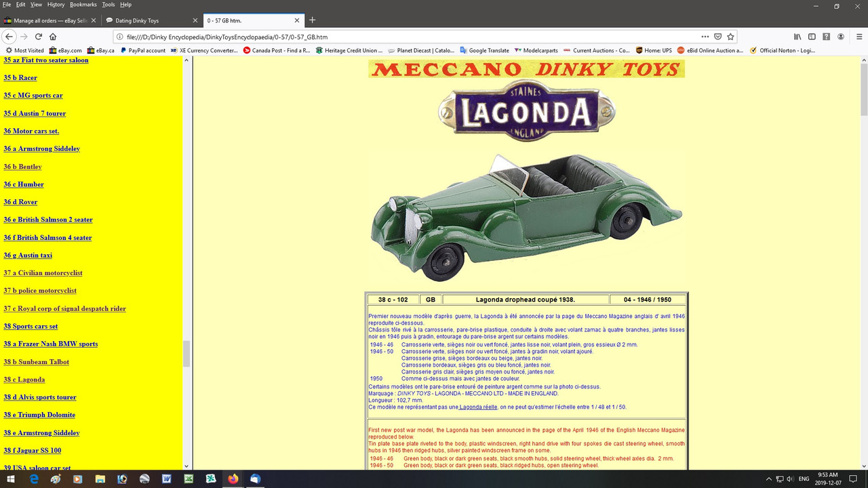
Task: Go back with the Back arrow button
Action: (x=9, y=37)
